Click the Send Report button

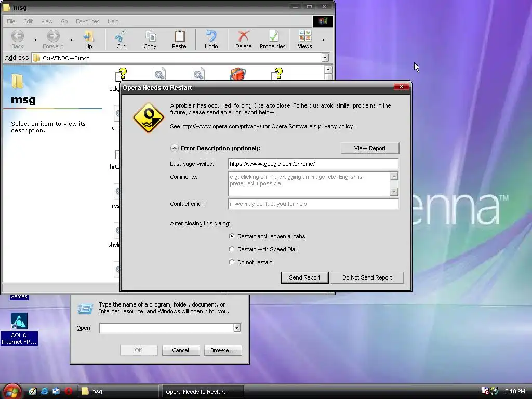pos(304,277)
